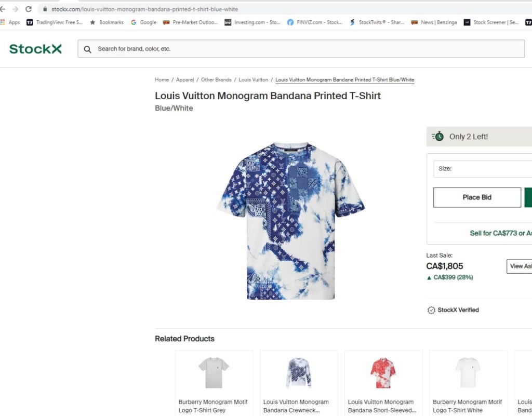Open the Google bookmark
The height and width of the screenshot is (416, 532).
pyautogui.click(x=143, y=22)
